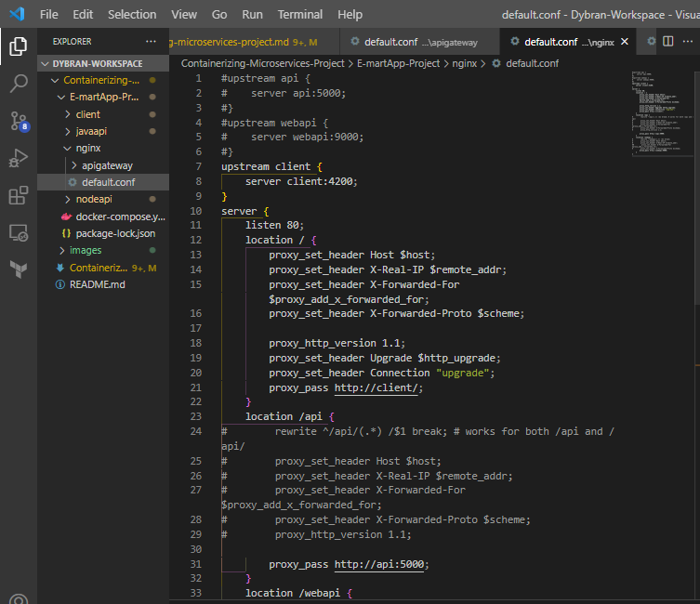Viewport: 700px width, 604px height.
Task: Open the Search view in activity bar
Action: pos(19,84)
